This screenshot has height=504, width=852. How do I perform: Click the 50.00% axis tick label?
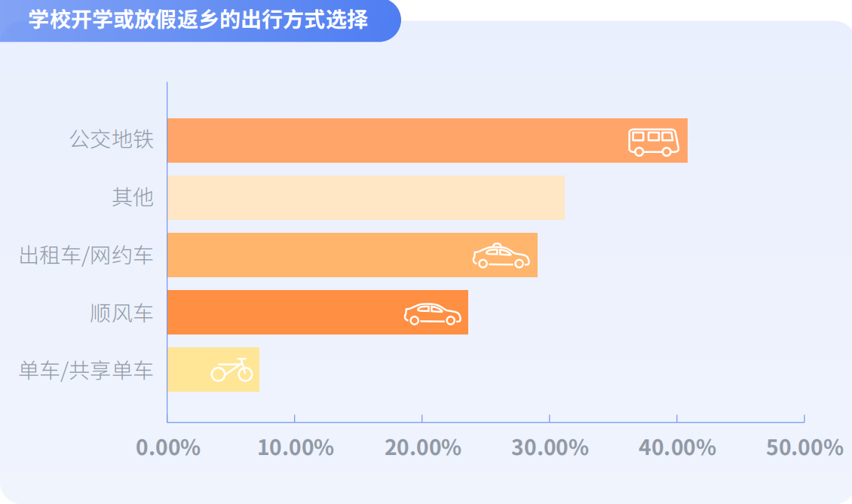point(804,447)
